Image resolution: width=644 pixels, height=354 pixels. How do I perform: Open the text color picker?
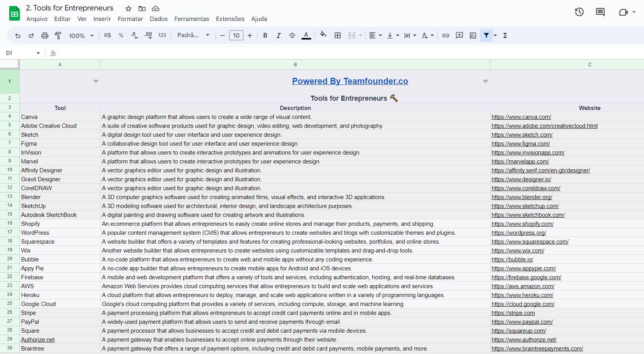click(306, 36)
